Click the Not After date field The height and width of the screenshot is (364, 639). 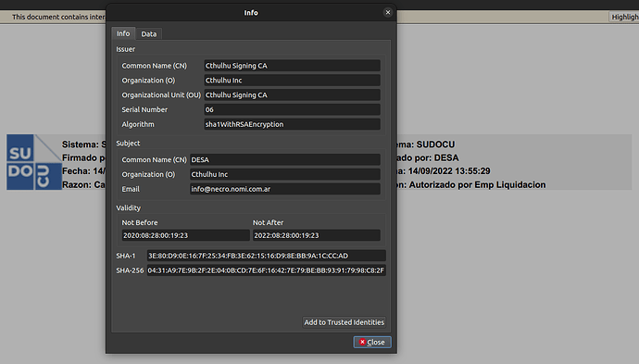pyautogui.click(x=316, y=235)
